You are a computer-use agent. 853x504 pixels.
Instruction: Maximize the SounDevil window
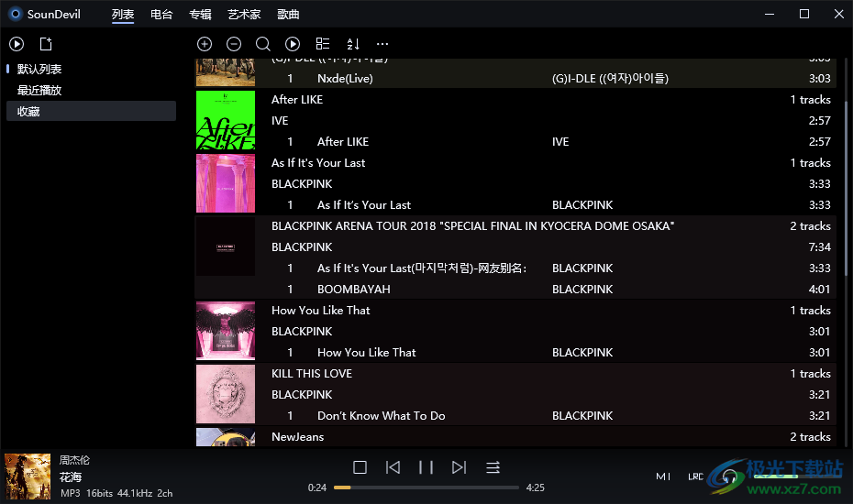[x=804, y=14]
